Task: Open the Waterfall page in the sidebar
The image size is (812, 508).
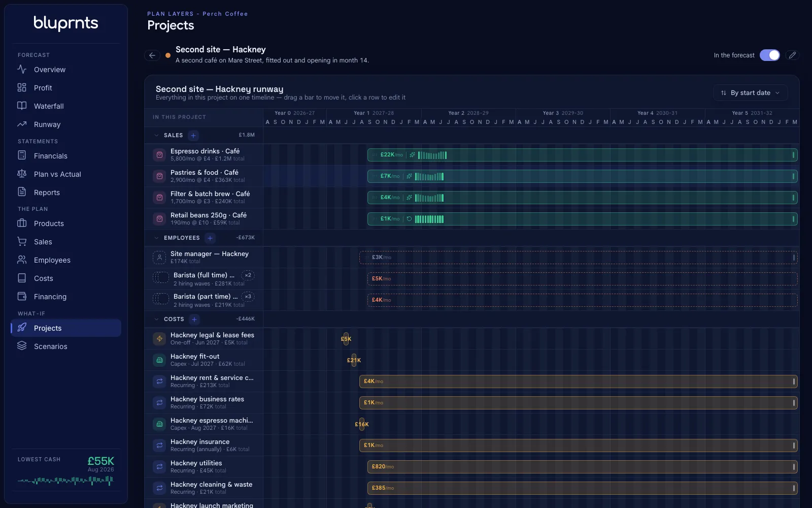Action: click(66, 106)
